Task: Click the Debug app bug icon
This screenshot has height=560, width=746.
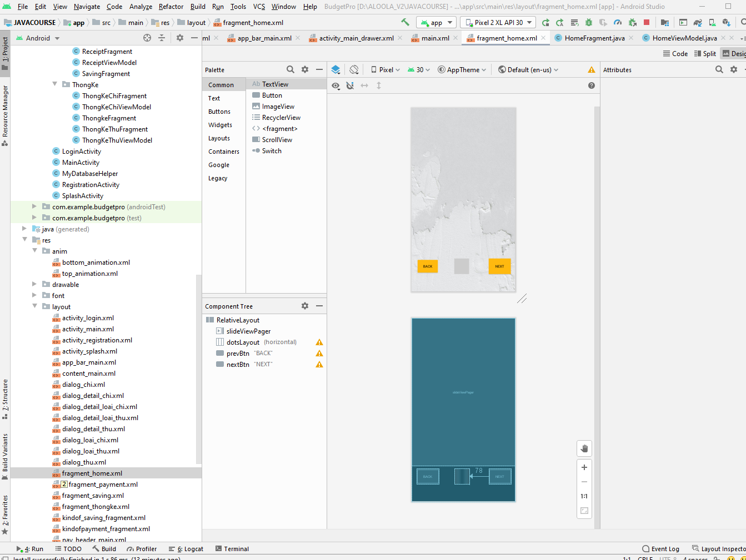Action: [x=589, y=23]
